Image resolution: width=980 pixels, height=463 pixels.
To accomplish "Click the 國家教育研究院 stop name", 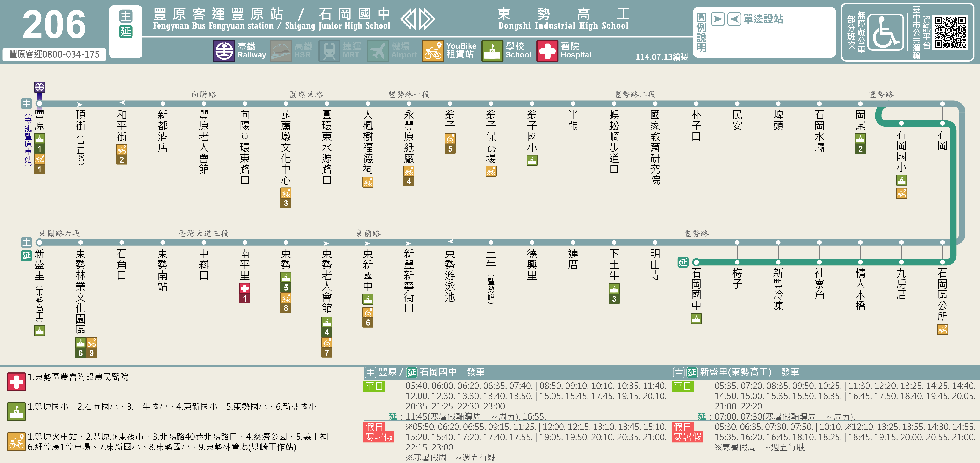I will (655, 147).
